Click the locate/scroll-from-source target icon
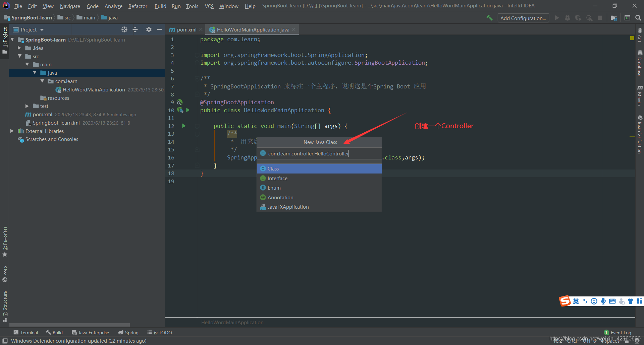The height and width of the screenshot is (345, 644). (124, 29)
